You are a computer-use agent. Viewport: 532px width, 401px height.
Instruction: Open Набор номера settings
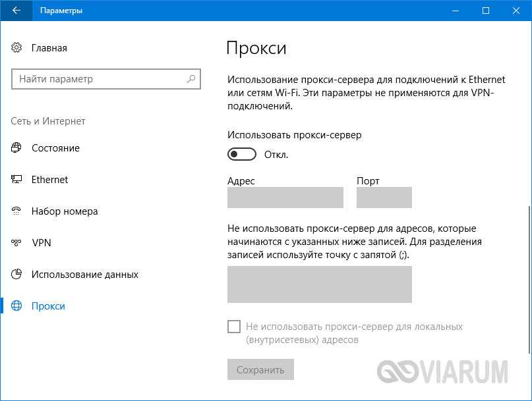click(65, 211)
